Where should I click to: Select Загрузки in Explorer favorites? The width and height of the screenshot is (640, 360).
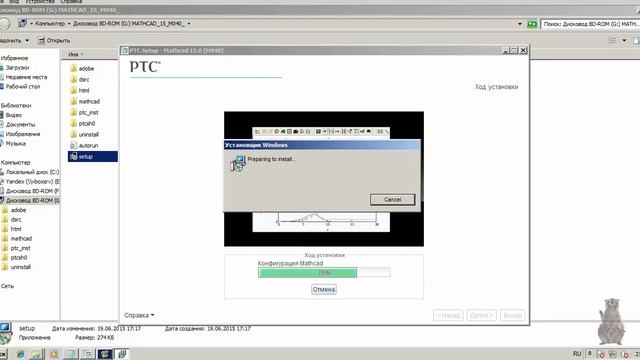17,67
